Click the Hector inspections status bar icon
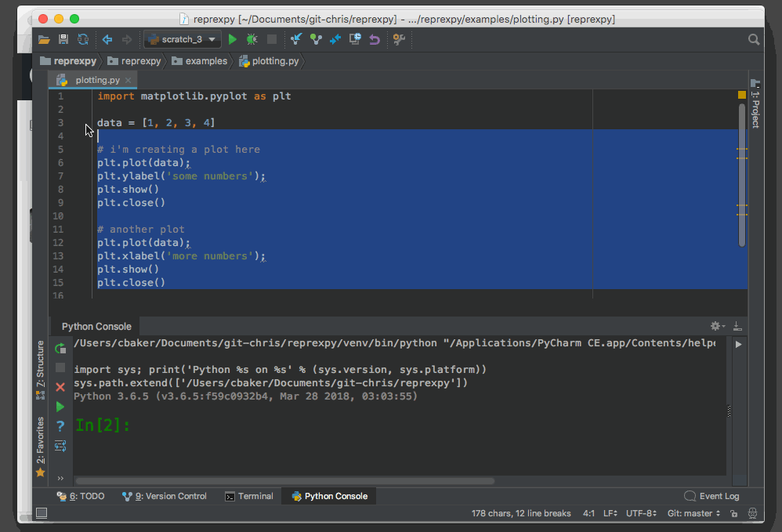 point(752,513)
